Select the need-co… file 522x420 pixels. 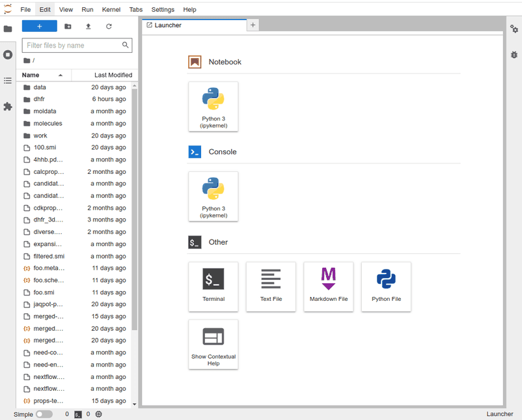tap(75, 353)
